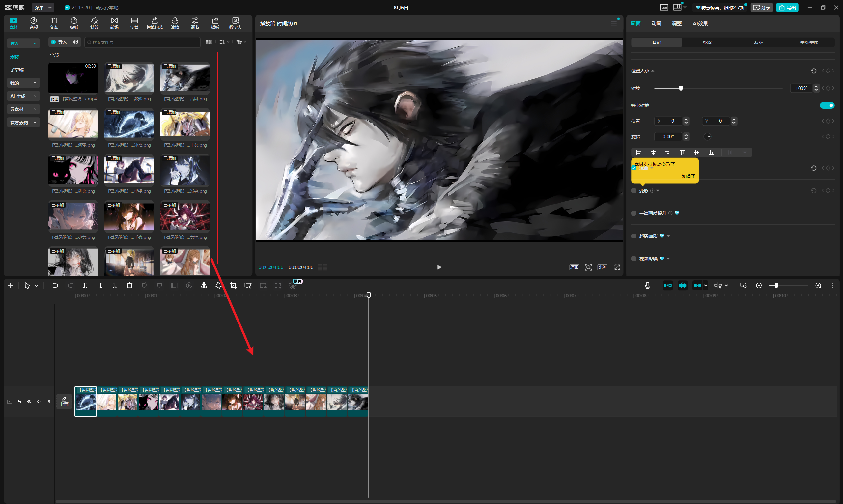Viewport: 843px width, 504px height.
Task: Switch to the 调整 tab
Action: point(677,23)
